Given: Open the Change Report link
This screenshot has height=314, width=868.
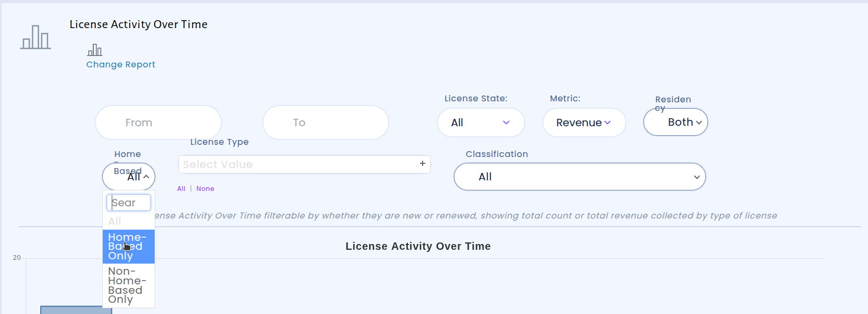Looking at the screenshot, I should 121,64.
